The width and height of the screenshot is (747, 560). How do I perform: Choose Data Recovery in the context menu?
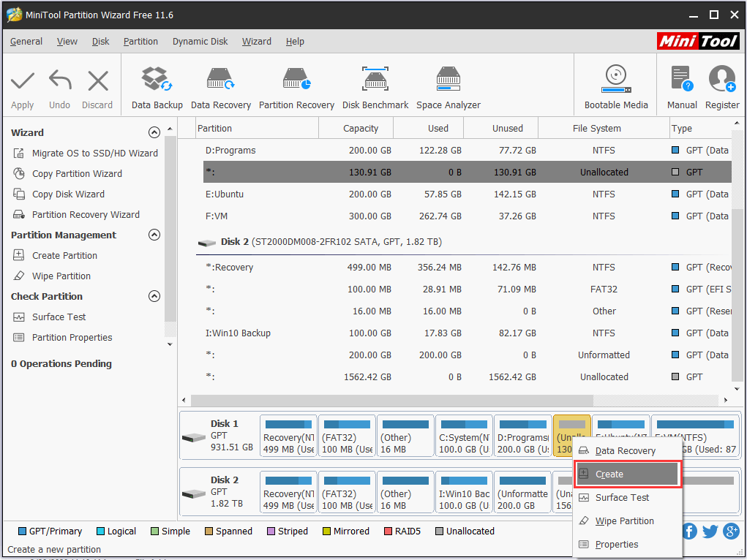[628, 451]
